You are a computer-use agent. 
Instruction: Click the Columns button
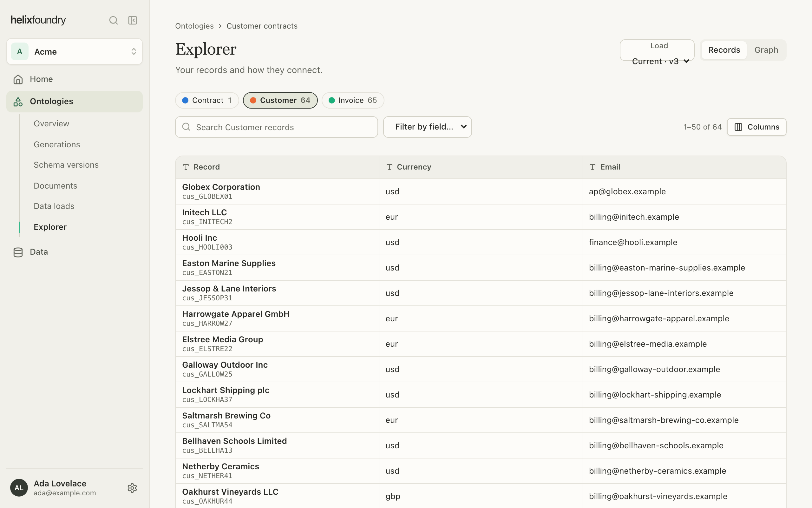pyautogui.click(x=756, y=127)
